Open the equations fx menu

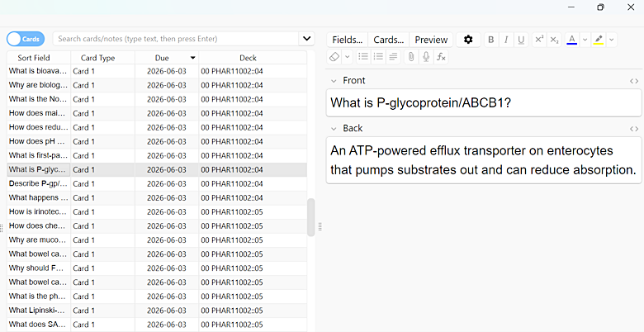[441, 57]
